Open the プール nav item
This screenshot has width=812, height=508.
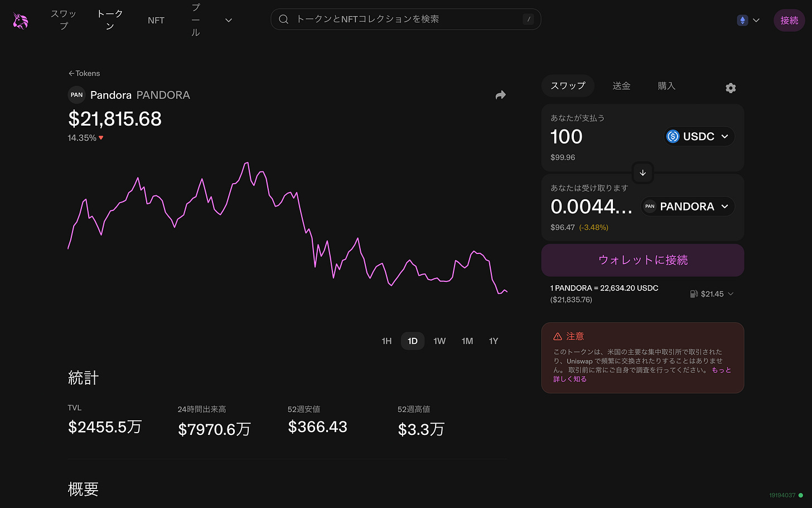[196, 20]
